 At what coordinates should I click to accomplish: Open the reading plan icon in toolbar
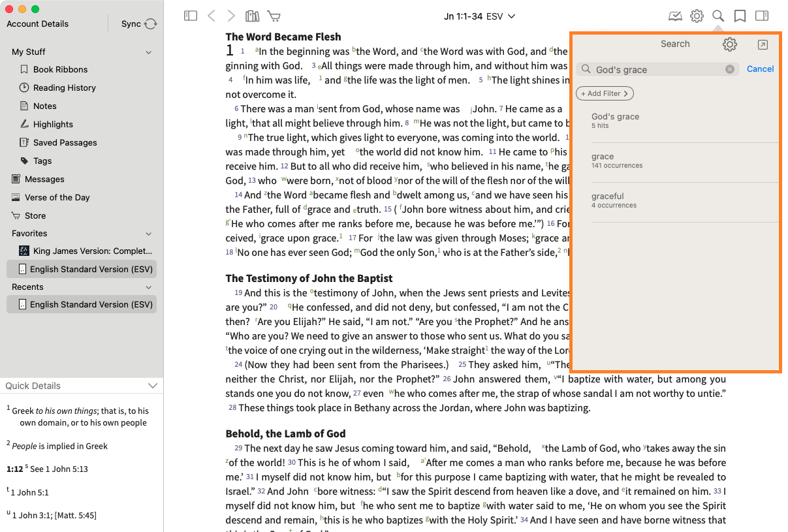coord(676,16)
